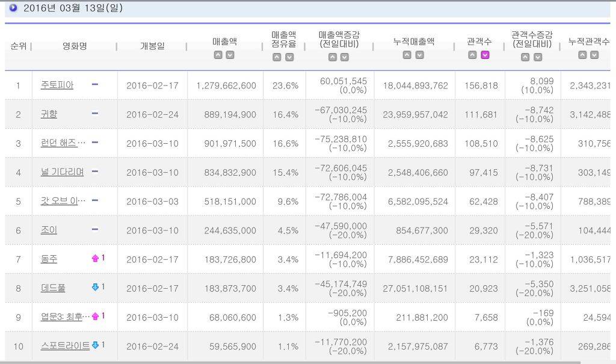
Task: Sort 매출액 column ascending
Action: pos(218,55)
